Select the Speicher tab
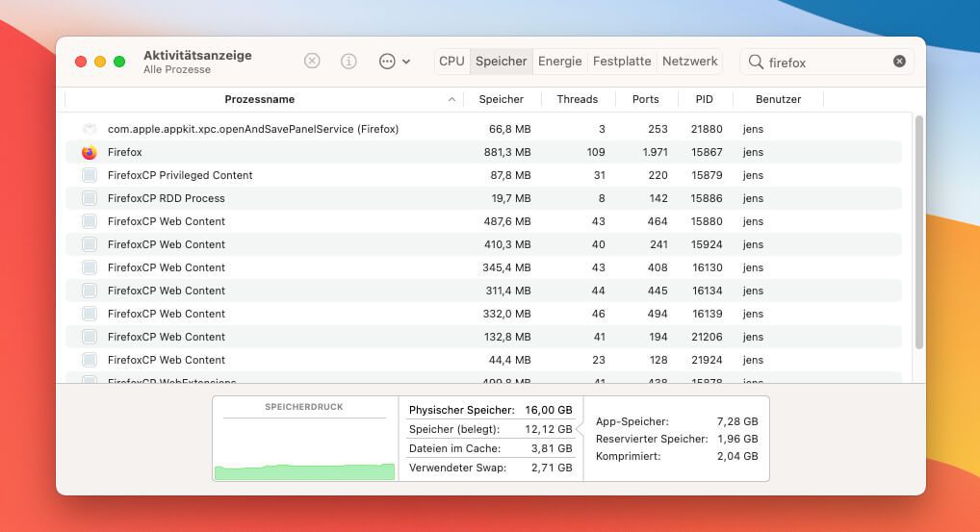Image resolution: width=980 pixels, height=532 pixels. tap(502, 62)
